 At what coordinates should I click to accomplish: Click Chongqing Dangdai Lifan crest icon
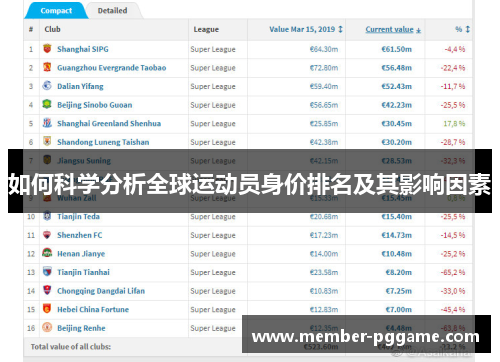coord(47,290)
